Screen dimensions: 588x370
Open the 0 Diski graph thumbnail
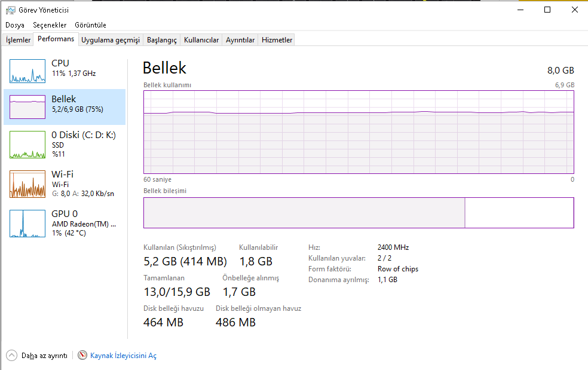[x=27, y=145]
